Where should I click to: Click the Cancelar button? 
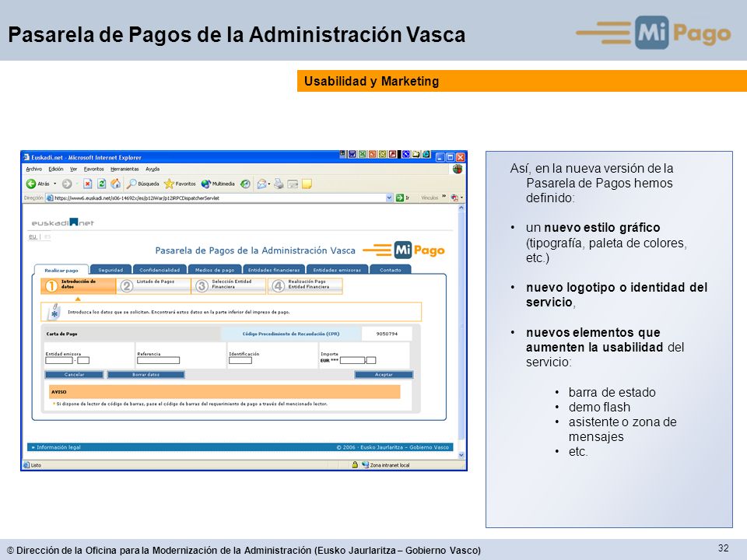tap(75, 375)
